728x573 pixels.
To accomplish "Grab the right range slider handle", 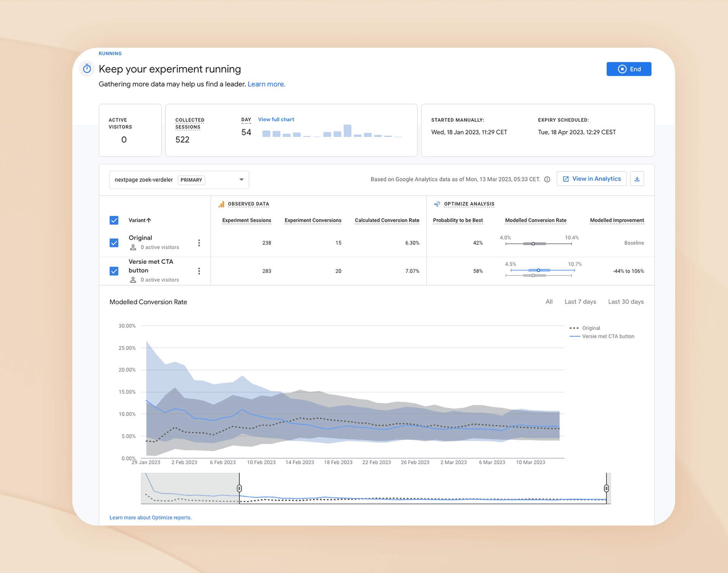I will tap(606, 488).
